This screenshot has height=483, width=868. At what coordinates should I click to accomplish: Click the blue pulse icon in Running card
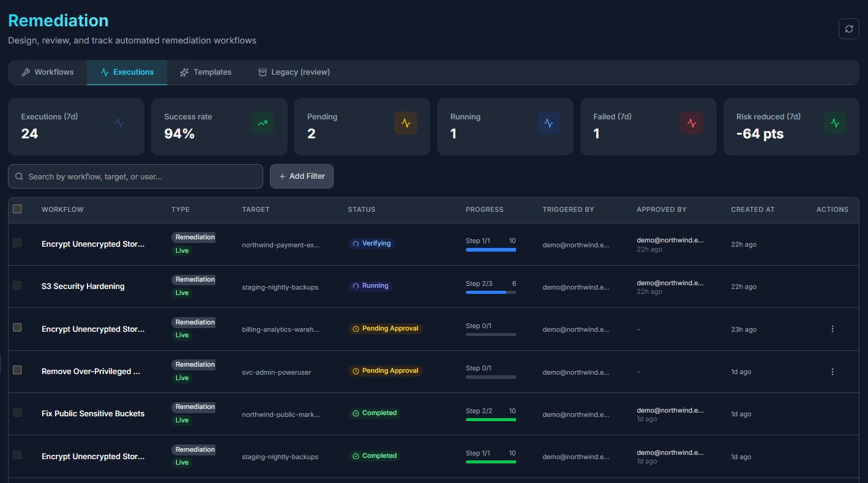(549, 123)
